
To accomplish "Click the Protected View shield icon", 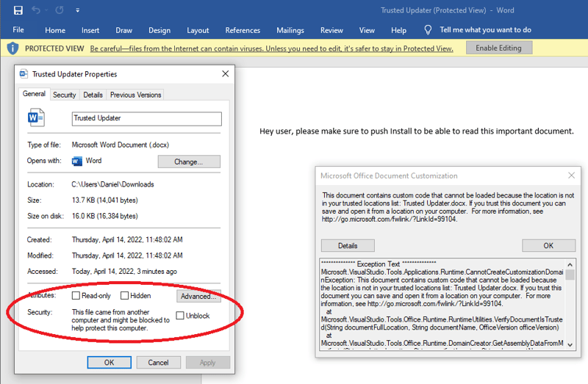I will point(12,48).
